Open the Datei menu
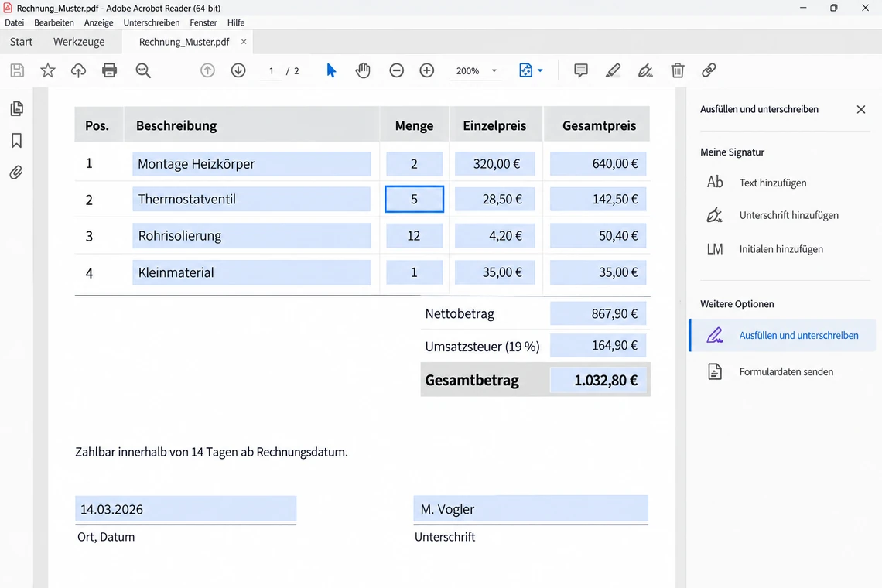This screenshot has width=882, height=588. click(x=14, y=22)
